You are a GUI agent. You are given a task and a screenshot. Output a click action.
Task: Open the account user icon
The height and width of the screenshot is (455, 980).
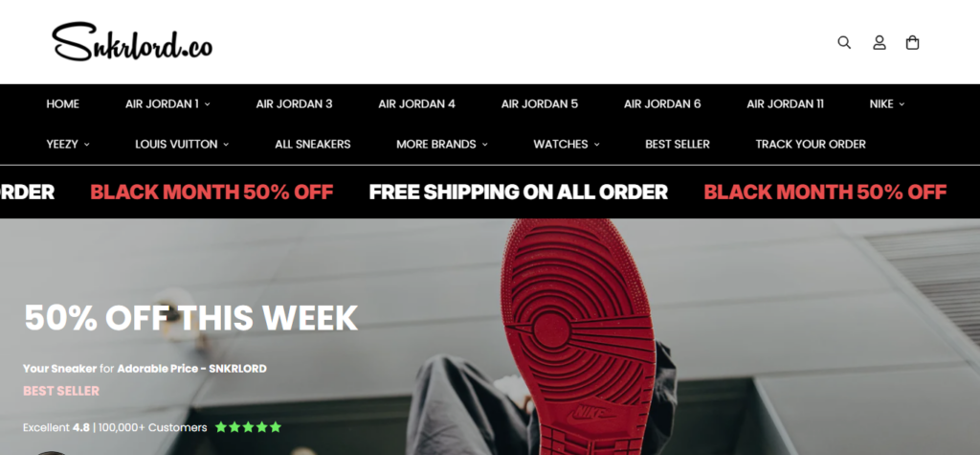coord(879,42)
